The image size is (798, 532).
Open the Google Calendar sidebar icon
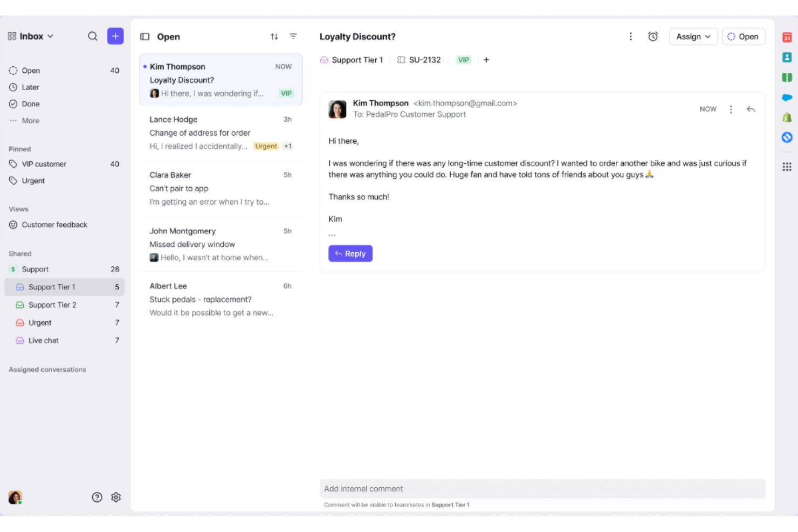[x=787, y=38]
